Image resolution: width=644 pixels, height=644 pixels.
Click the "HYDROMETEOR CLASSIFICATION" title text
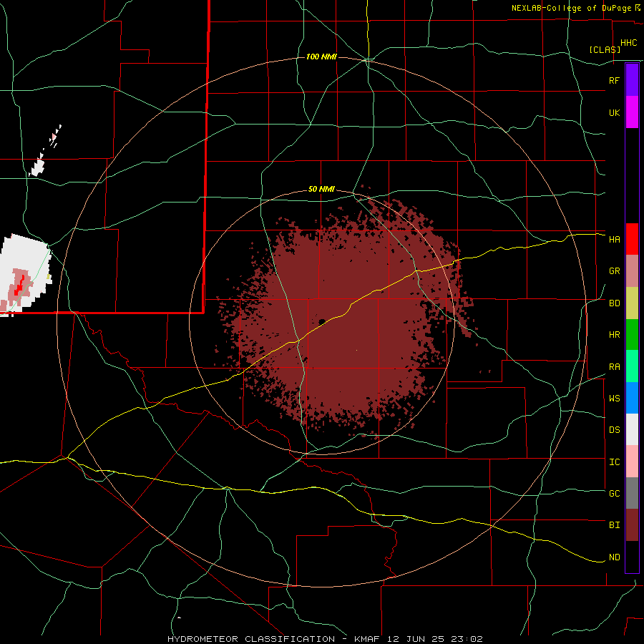[251, 639]
